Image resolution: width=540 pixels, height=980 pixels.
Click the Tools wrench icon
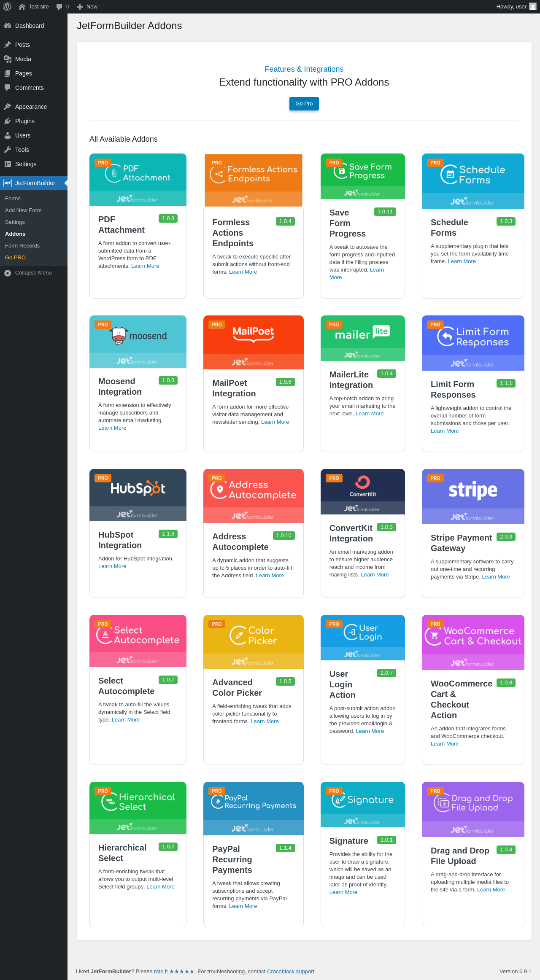pyautogui.click(x=8, y=150)
